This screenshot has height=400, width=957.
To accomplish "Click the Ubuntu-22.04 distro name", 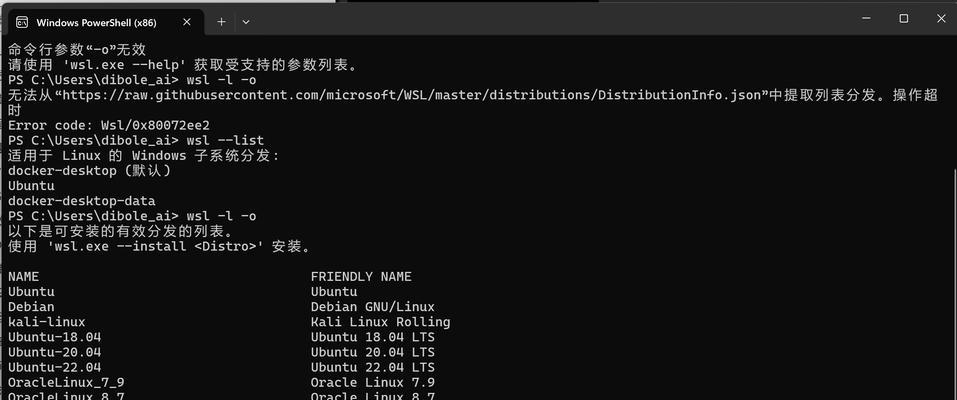I will pyautogui.click(x=55, y=368).
